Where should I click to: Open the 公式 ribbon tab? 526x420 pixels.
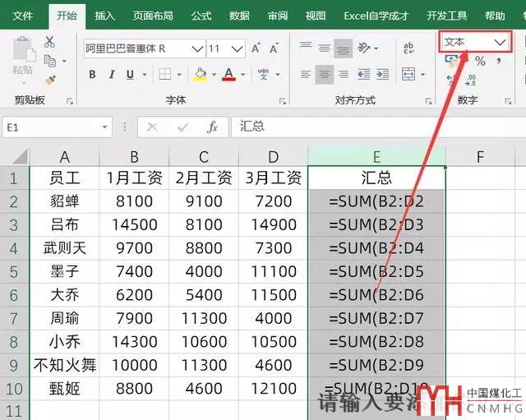click(x=201, y=16)
